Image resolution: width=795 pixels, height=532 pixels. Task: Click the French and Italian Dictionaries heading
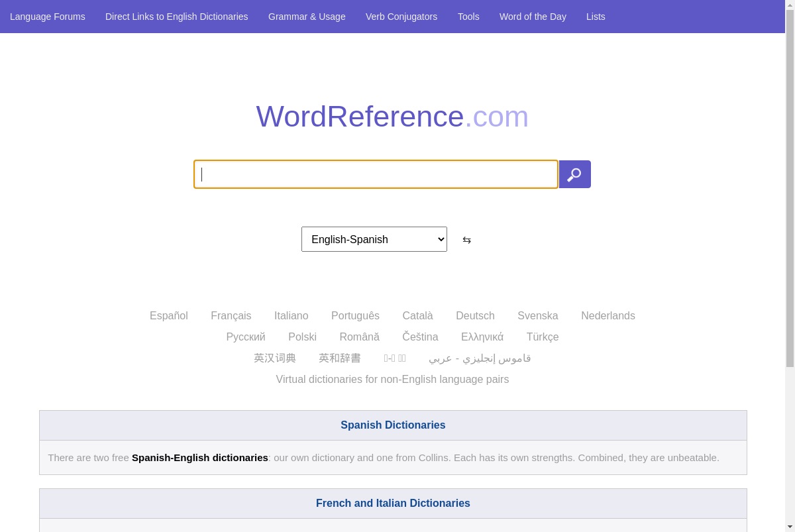(x=393, y=504)
